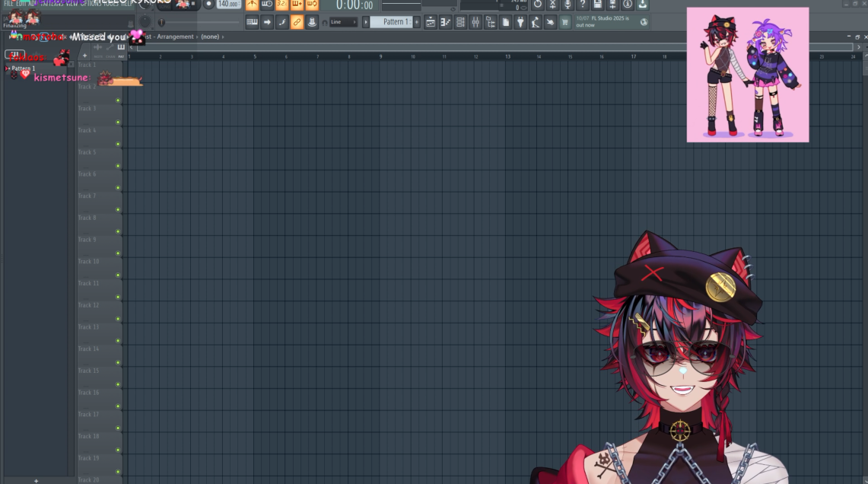868x484 pixels.
Task: Mute Track 5 with its green dot
Action: point(118,166)
